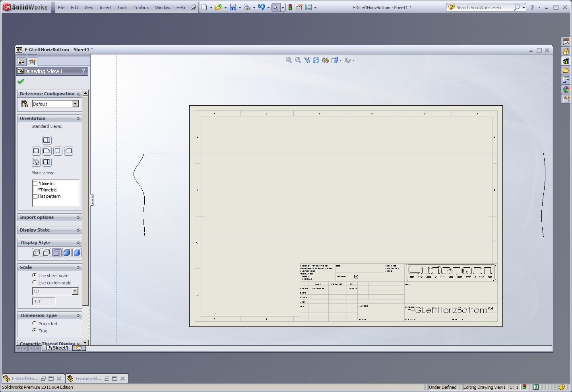
Task: Click the green OK checkmark
Action: point(21,81)
